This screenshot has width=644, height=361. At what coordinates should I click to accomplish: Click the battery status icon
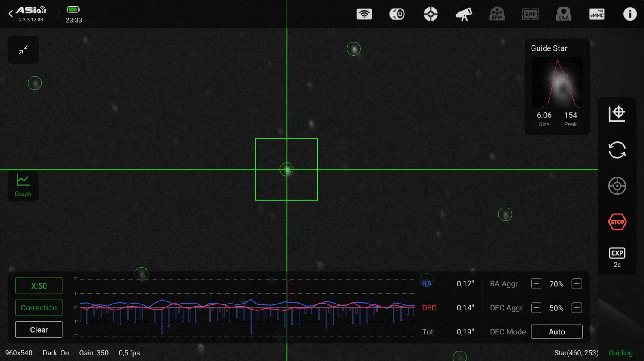click(74, 9)
